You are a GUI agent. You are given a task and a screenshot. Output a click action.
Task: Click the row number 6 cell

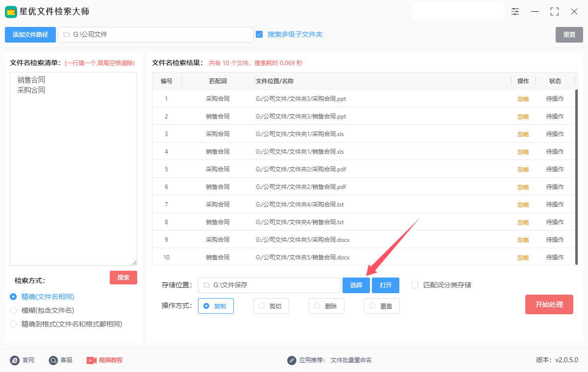(x=167, y=187)
